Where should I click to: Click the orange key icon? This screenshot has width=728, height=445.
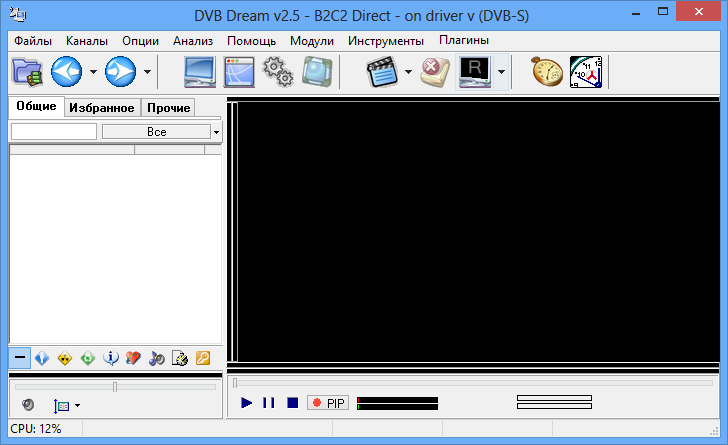[203, 358]
